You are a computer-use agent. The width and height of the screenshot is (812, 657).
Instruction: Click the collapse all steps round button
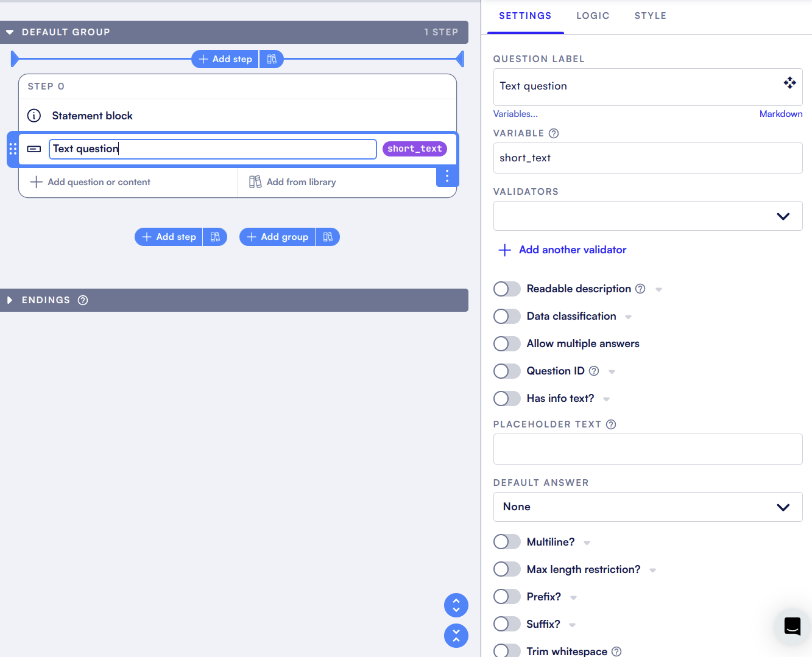click(x=456, y=636)
